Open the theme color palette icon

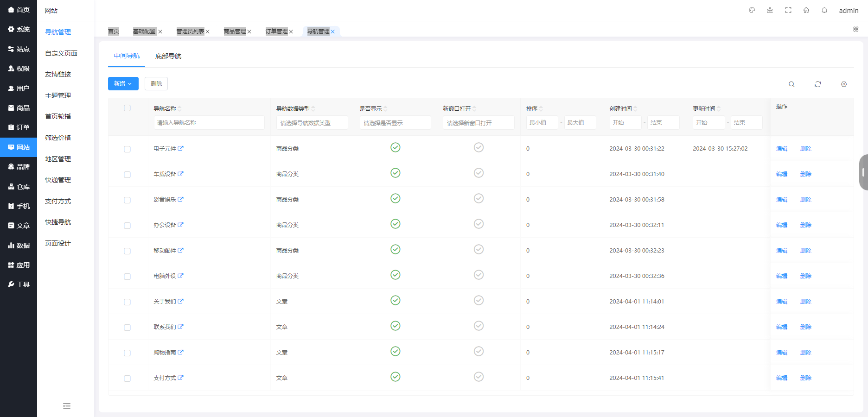(x=751, y=10)
